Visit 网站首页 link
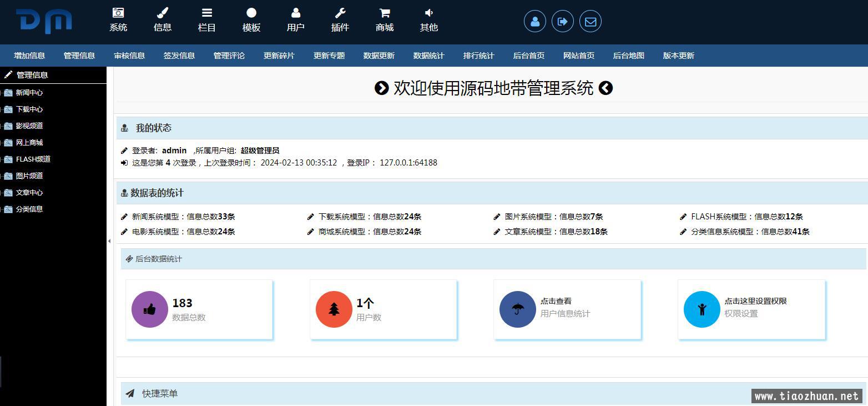The height and width of the screenshot is (406, 868). click(x=579, y=56)
